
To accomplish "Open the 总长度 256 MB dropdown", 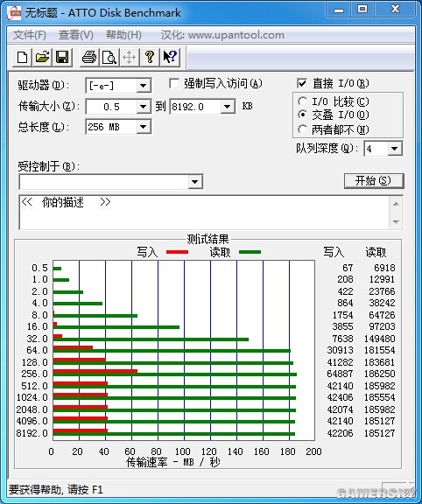I will (143, 127).
